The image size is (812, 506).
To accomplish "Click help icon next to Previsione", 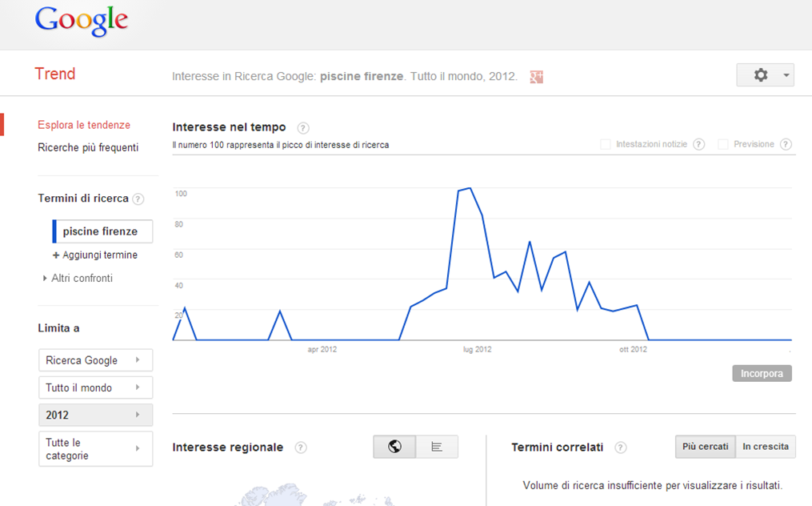I will pos(786,144).
